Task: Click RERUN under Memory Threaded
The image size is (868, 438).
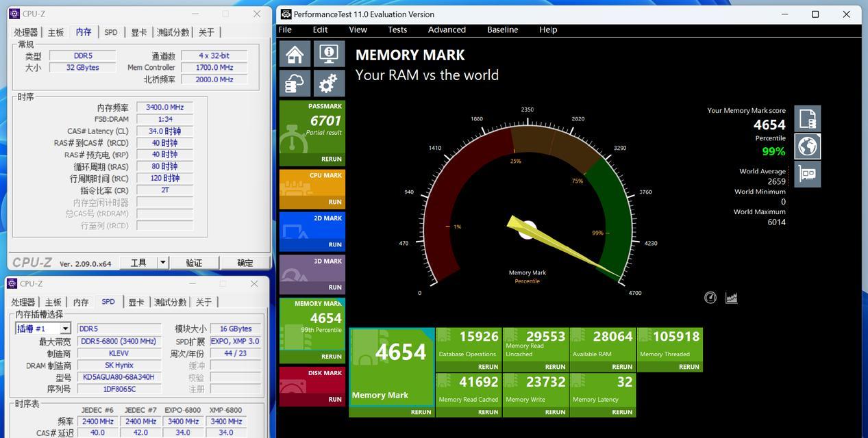Action: click(689, 367)
